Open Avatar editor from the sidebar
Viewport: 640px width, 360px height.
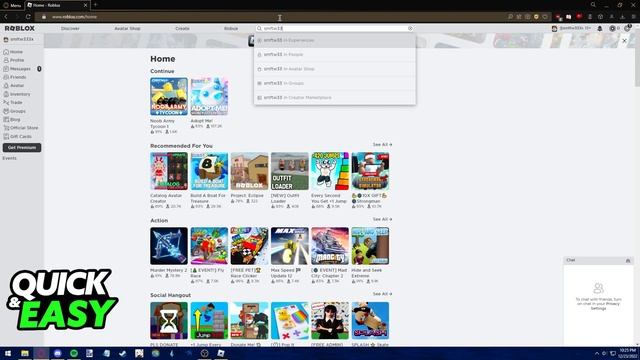[x=14, y=85]
